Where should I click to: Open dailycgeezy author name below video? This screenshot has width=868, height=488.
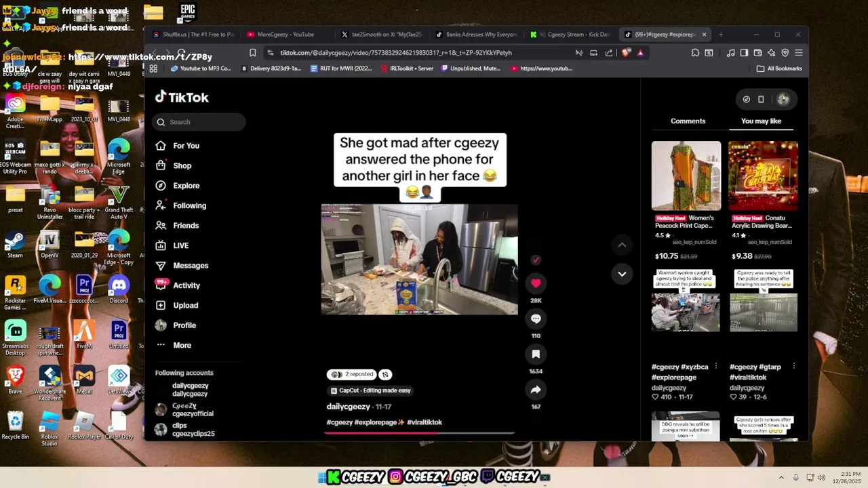click(349, 407)
